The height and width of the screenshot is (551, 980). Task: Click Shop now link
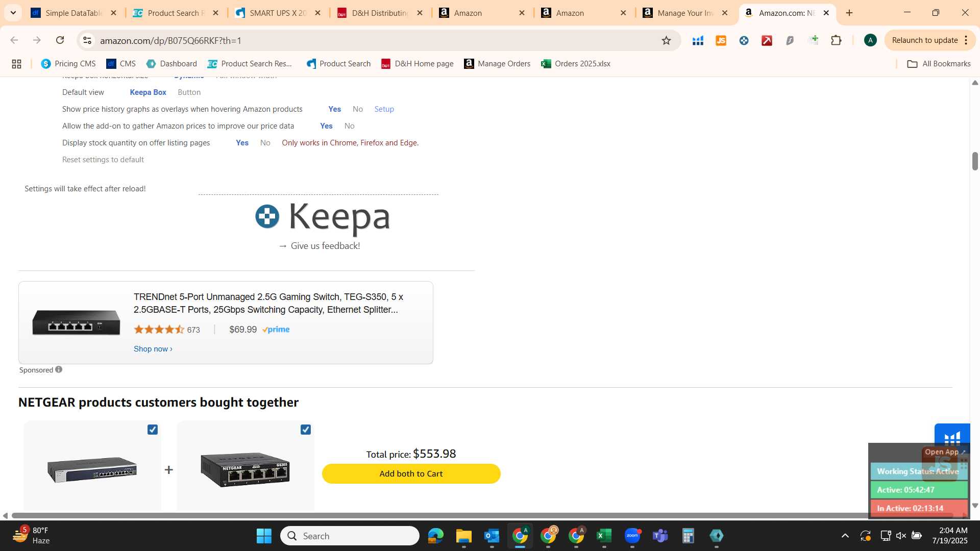153,349
